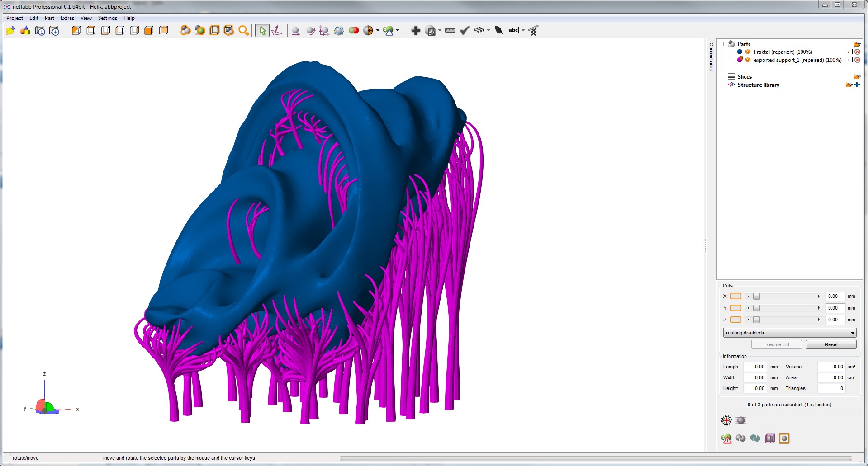The height and width of the screenshot is (466, 868).
Task: Click the magenta color dot of support_1
Action: 740,60
